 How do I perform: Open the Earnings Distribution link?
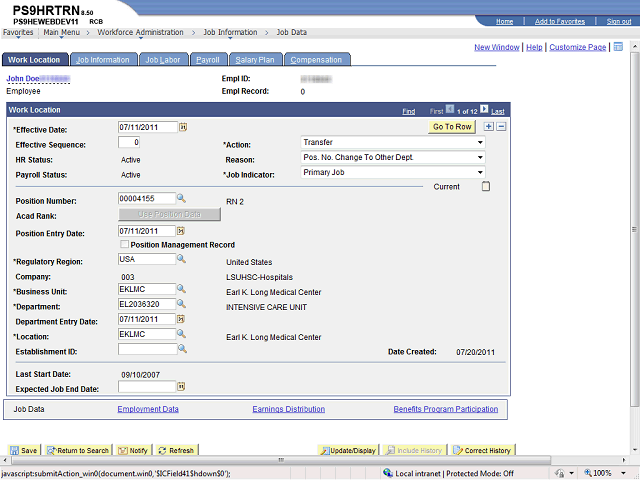[x=289, y=409]
